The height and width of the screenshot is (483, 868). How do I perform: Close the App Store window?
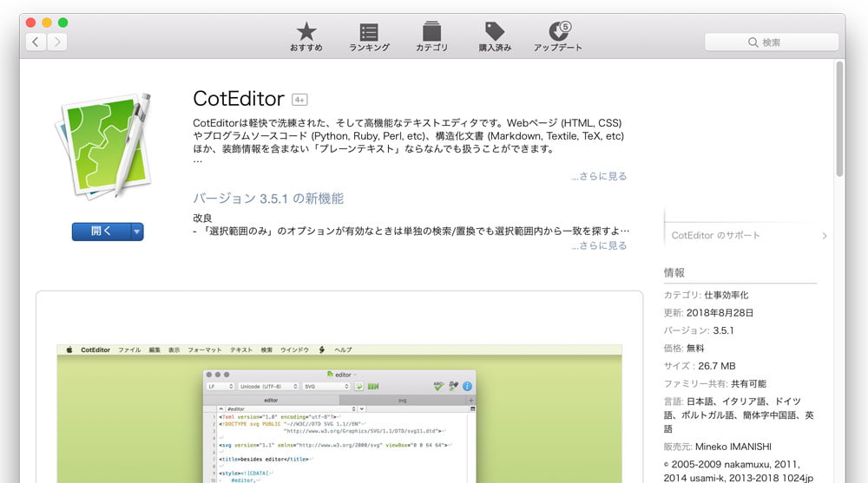31,23
